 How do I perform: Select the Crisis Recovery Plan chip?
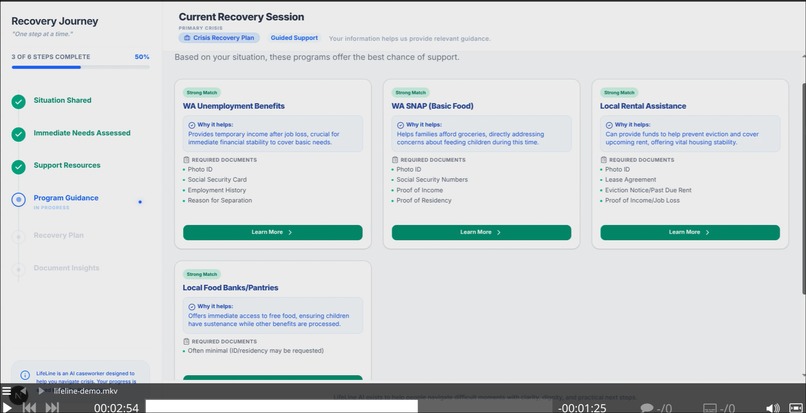click(x=219, y=38)
